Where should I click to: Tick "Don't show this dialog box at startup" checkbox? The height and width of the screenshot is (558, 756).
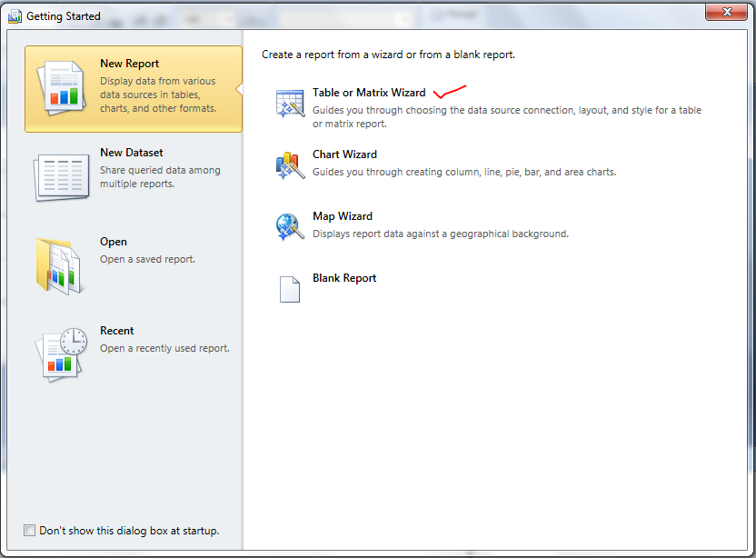29,531
